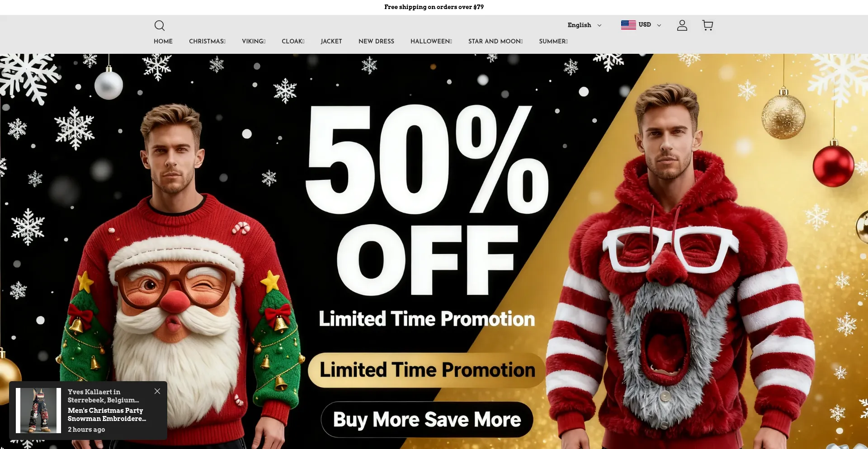Click the gold Limited Time Promotion button
Image resolution: width=868 pixels, height=449 pixels.
tap(427, 370)
